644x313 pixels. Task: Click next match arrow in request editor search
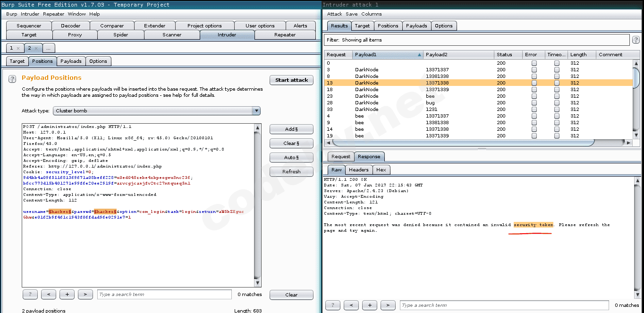point(85,295)
